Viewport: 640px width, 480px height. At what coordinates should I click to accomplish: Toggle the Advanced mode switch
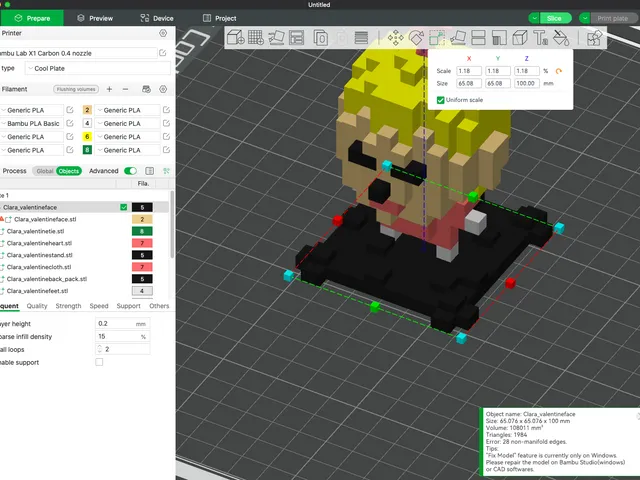[130, 171]
